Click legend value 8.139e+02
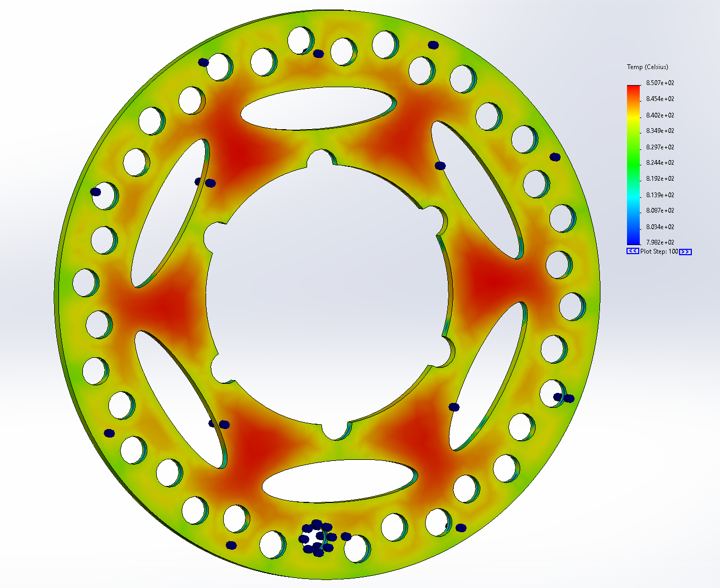Screen dimensions: 720x588 pyautogui.click(x=660, y=195)
